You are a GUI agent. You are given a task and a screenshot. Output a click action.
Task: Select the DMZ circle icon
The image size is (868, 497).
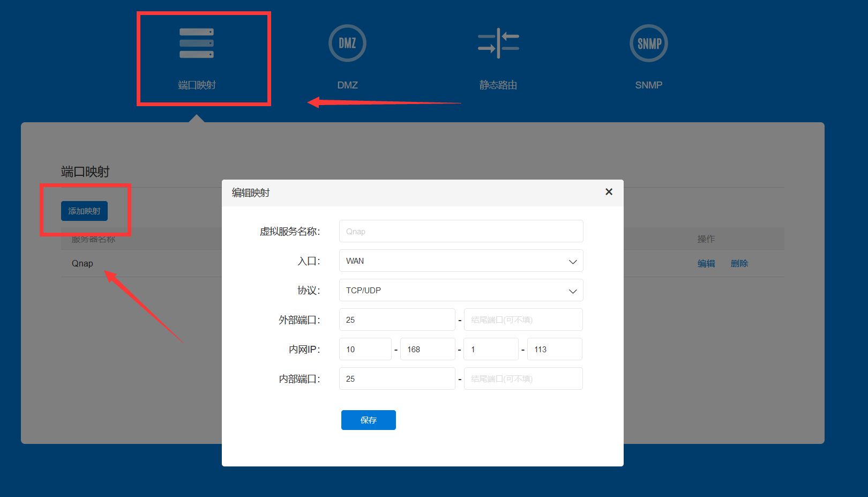(347, 43)
